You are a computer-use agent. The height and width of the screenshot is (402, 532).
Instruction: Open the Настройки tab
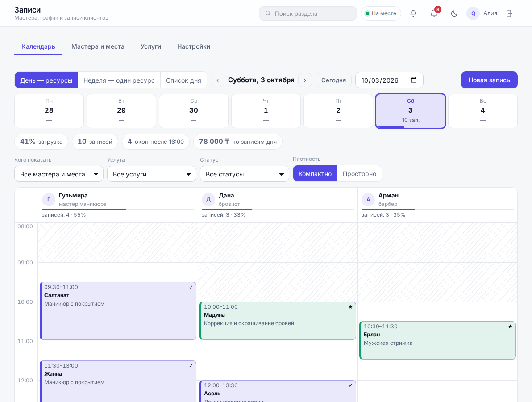point(194,46)
